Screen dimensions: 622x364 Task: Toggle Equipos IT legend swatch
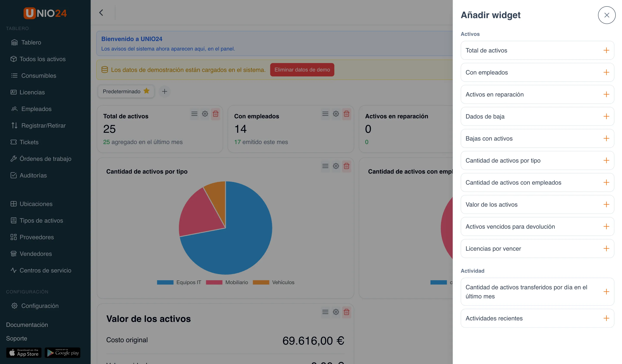pos(165,282)
